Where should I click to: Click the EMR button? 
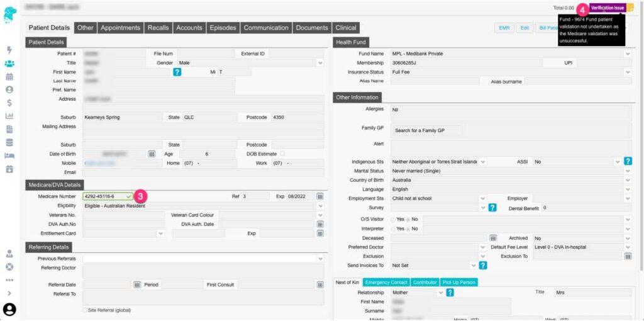pos(504,28)
